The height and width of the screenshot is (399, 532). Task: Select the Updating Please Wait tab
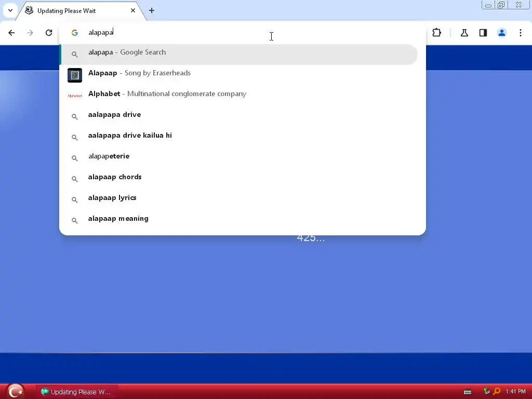pyautogui.click(x=81, y=11)
